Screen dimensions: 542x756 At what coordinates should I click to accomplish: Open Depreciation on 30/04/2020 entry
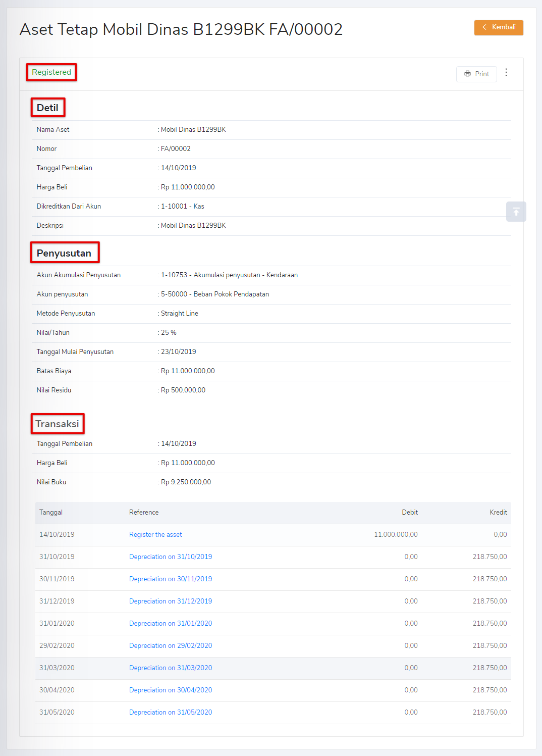click(x=170, y=690)
